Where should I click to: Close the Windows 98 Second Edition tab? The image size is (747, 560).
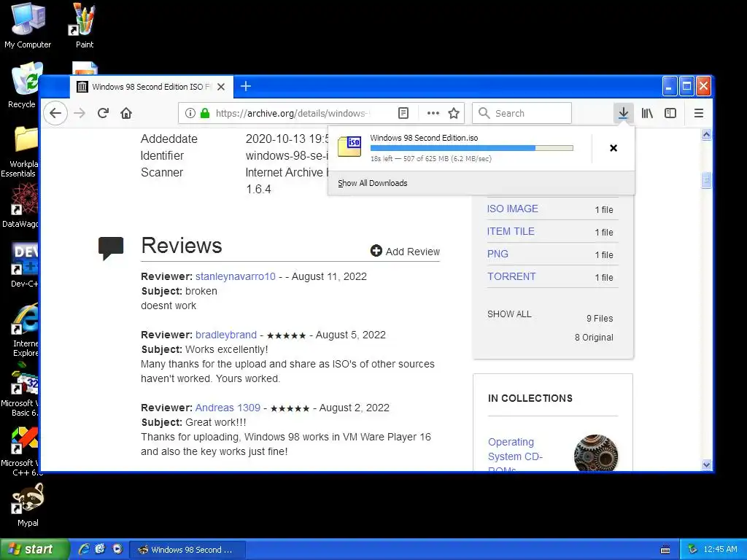tap(221, 87)
